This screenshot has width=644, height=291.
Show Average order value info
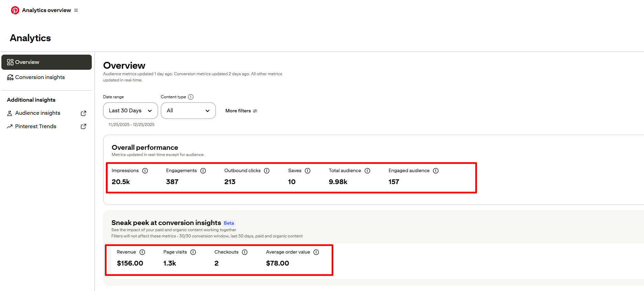point(316,252)
